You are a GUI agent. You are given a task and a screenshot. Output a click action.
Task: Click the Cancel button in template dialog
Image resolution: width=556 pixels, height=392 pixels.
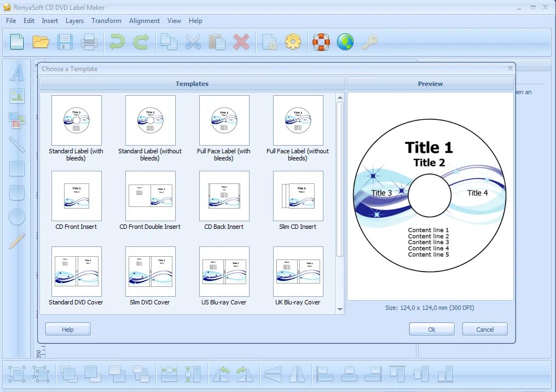coord(485,329)
